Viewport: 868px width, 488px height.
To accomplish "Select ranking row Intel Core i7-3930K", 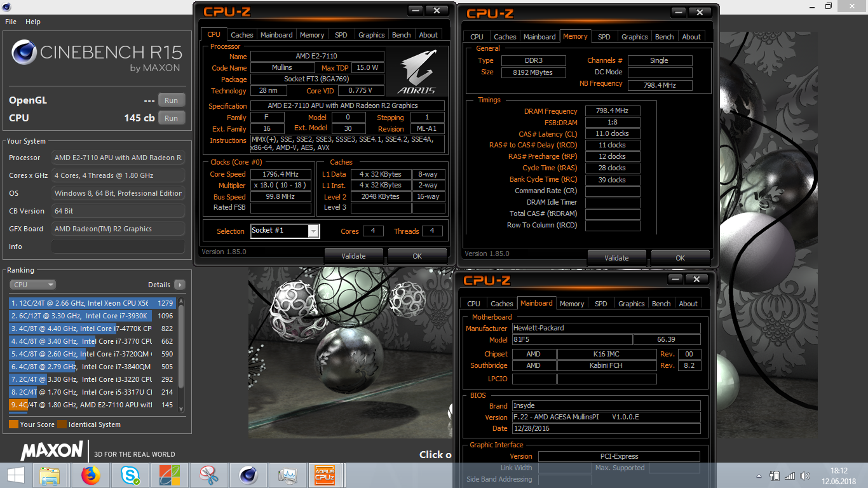I will [x=93, y=316].
